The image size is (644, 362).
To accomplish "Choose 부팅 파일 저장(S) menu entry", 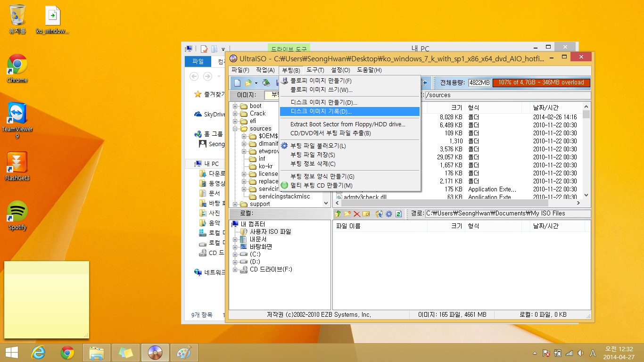I will pos(349,155).
